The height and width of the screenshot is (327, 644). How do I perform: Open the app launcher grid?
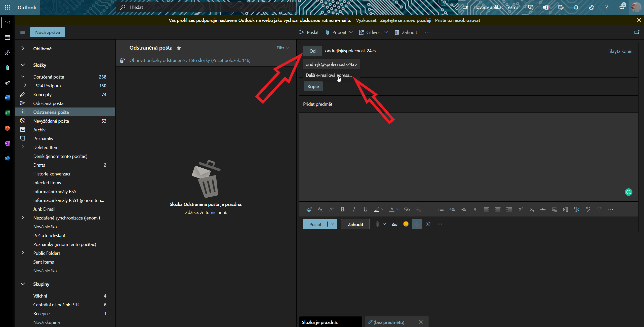tap(8, 7)
